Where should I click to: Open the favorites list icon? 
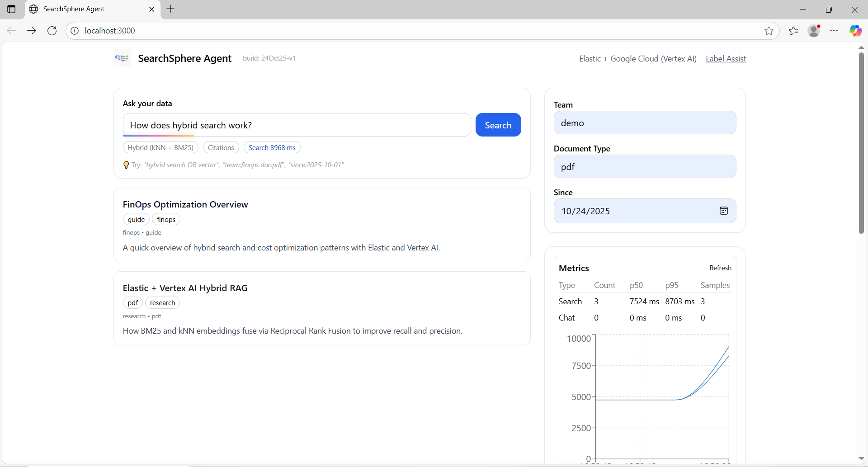click(793, 31)
